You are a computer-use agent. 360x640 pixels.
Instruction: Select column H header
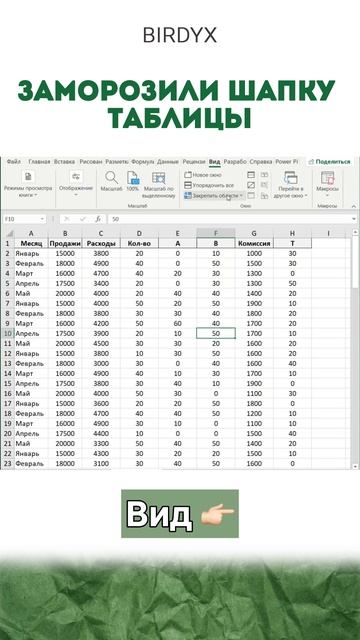tap(292, 233)
